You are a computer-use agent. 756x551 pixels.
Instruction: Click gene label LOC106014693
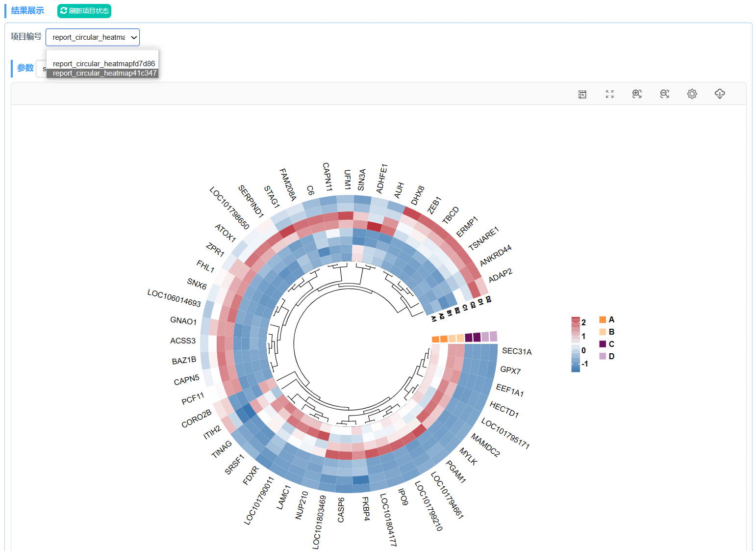[x=174, y=298]
